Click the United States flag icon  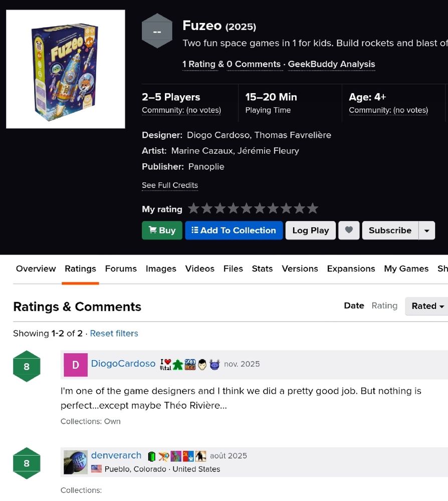coord(96,469)
